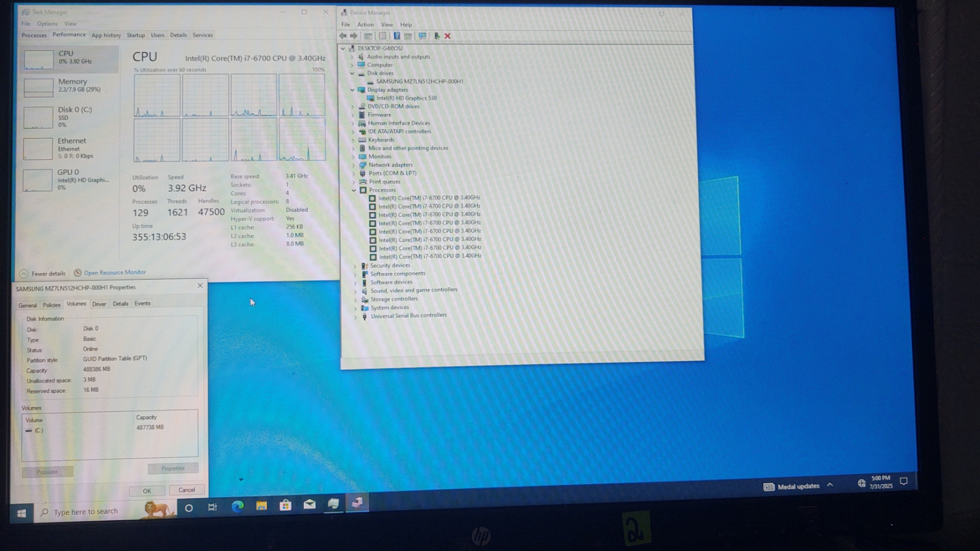Click the Update driver toolbar icon
The height and width of the screenshot is (551, 980).
click(x=436, y=36)
